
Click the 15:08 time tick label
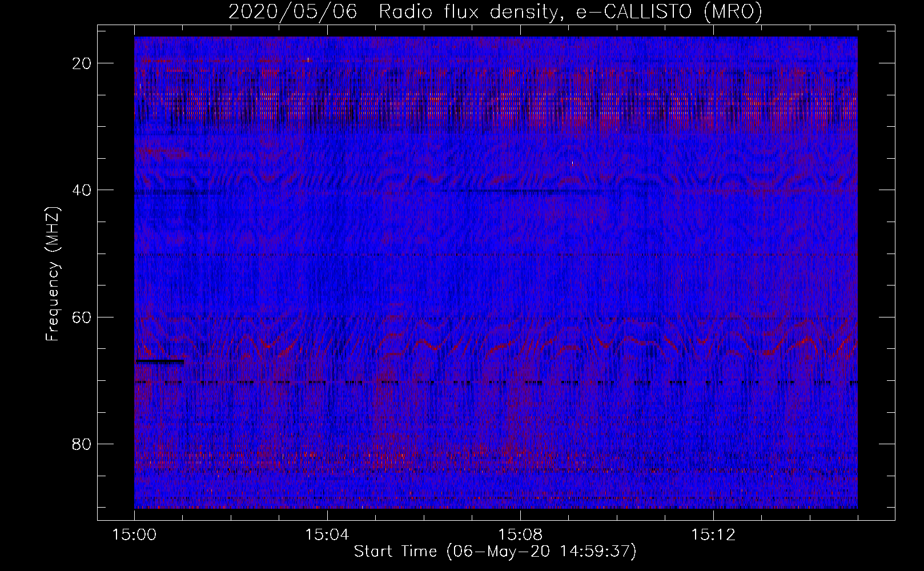click(x=520, y=535)
